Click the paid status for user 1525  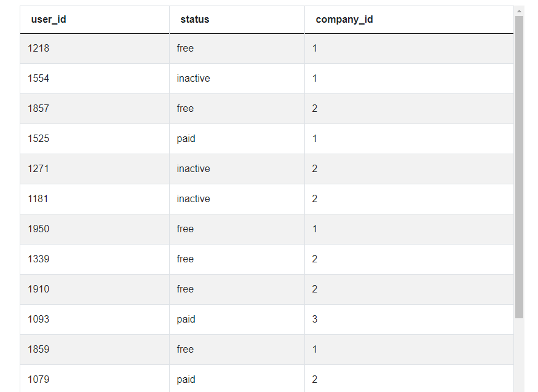point(186,139)
